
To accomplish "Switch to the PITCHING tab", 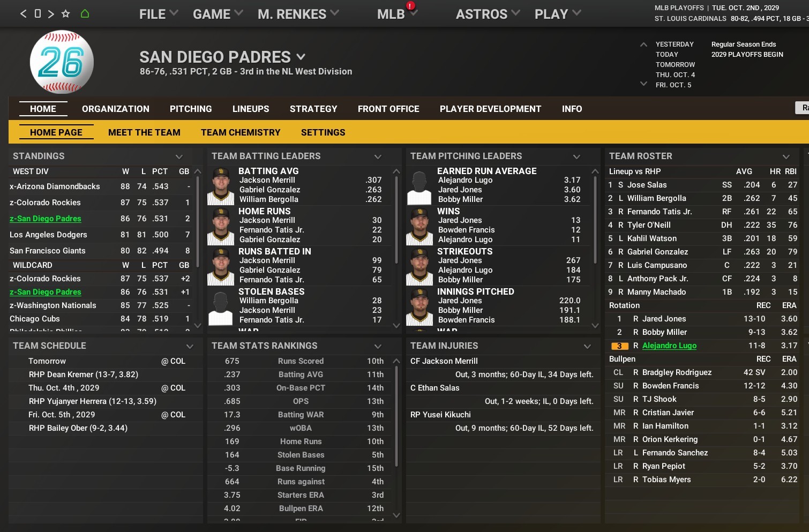I will pyautogui.click(x=191, y=109).
